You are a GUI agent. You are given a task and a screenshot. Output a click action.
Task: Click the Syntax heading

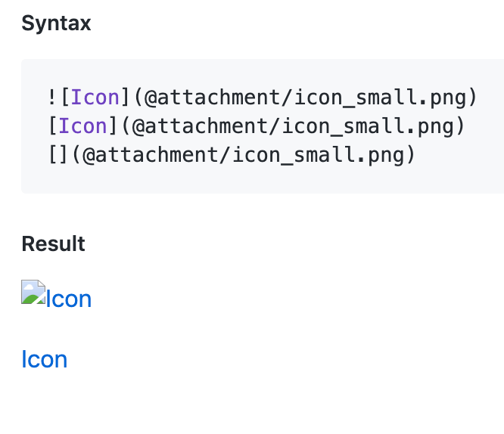(56, 23)
